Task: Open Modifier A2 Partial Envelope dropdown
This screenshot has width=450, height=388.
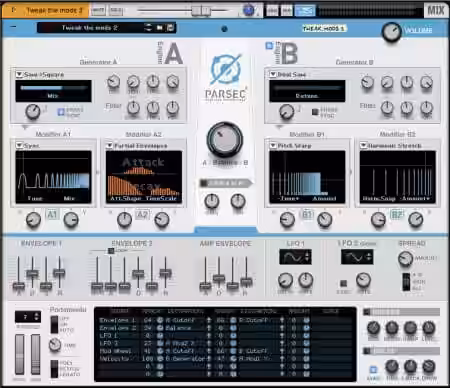Action: (x=109, y=145)
